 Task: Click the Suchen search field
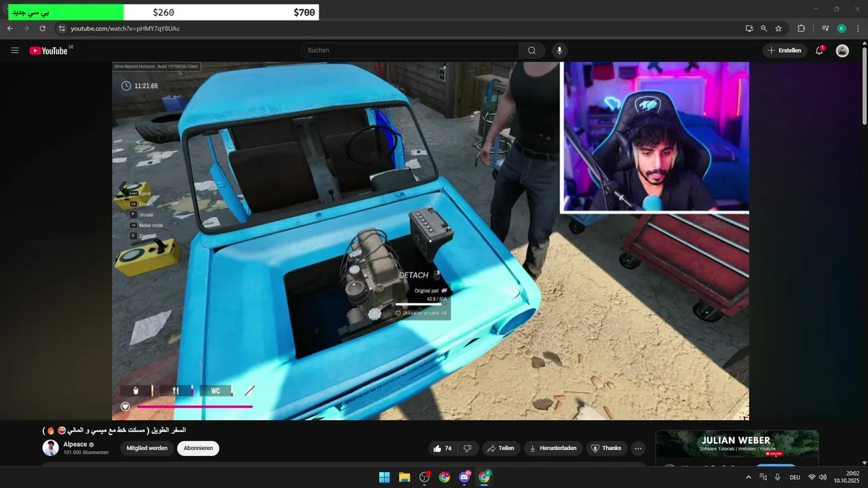(x=410, y=50)
